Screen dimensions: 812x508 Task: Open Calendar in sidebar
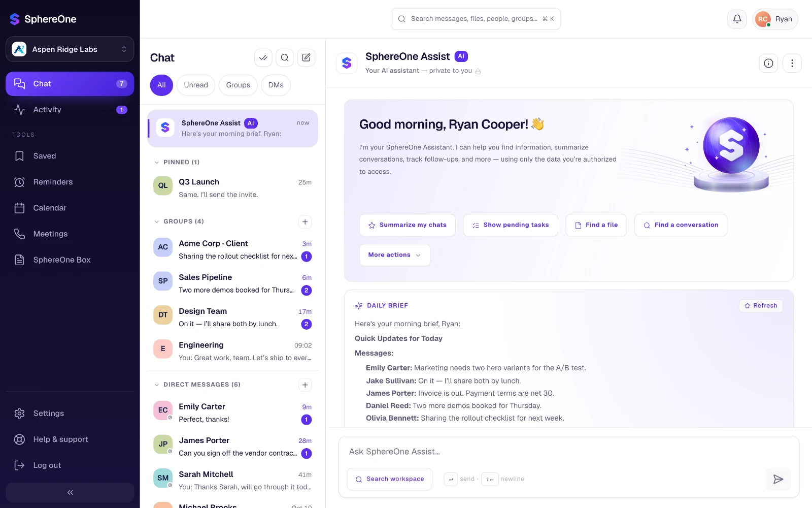tap(70, 208)
